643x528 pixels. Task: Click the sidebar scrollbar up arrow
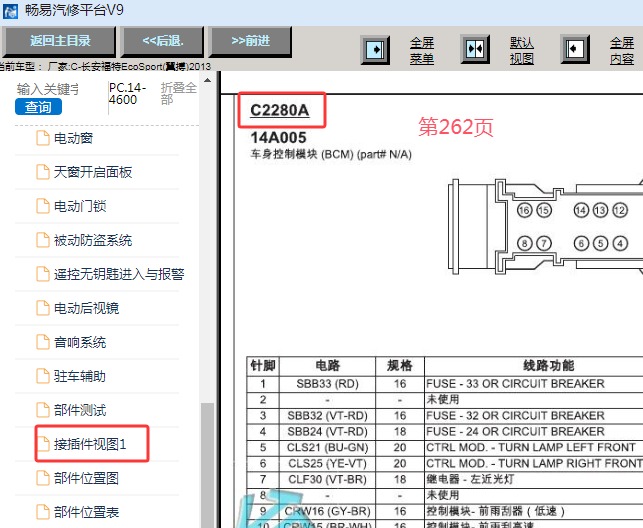pos(207,80)
